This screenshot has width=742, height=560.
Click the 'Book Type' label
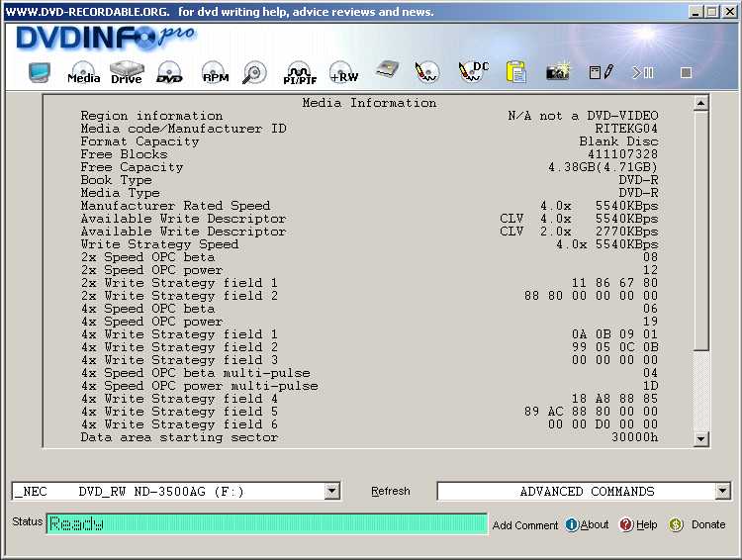pyautogui.click(x=116, y=180)
